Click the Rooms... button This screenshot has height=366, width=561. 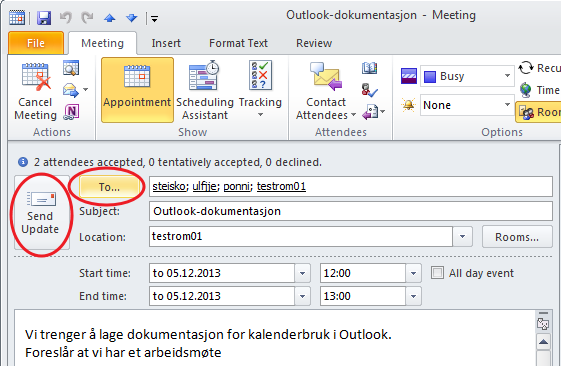coord(517,236)
